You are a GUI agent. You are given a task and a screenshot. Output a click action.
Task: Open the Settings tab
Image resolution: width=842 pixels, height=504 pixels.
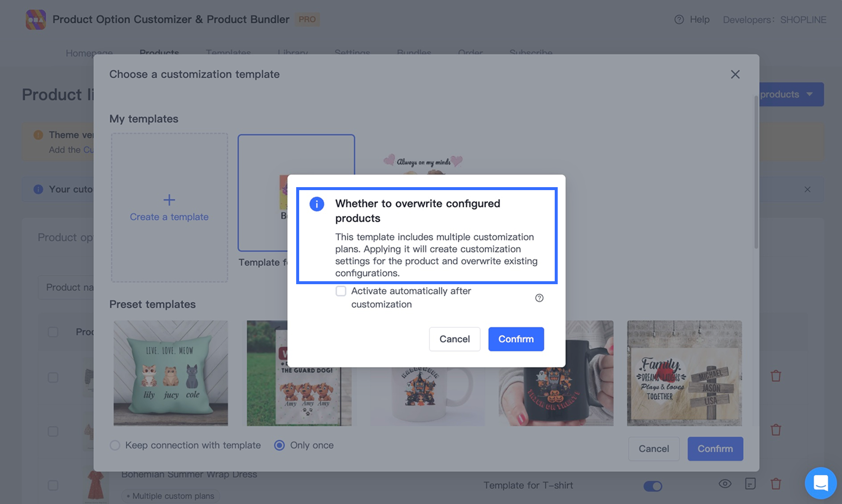tap(352, 52)
